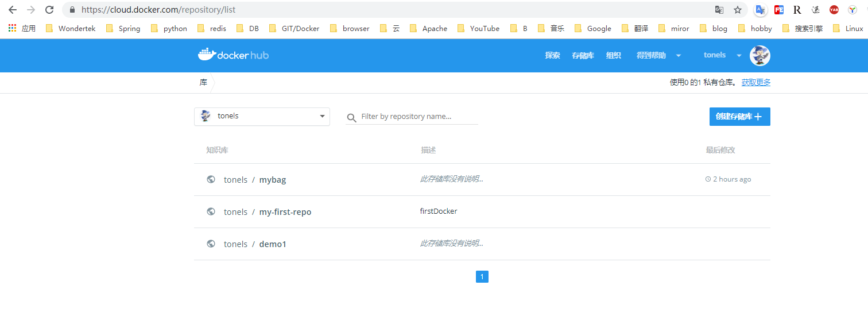Open the 搜索引擎 bookmark folder

pos(802,28)
